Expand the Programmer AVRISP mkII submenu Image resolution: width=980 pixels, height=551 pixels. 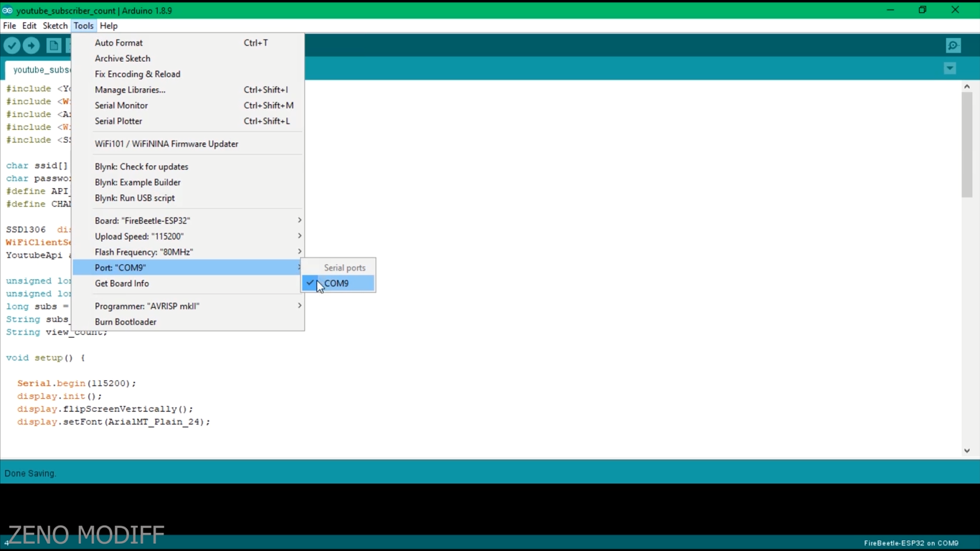[x=189, y=306]
